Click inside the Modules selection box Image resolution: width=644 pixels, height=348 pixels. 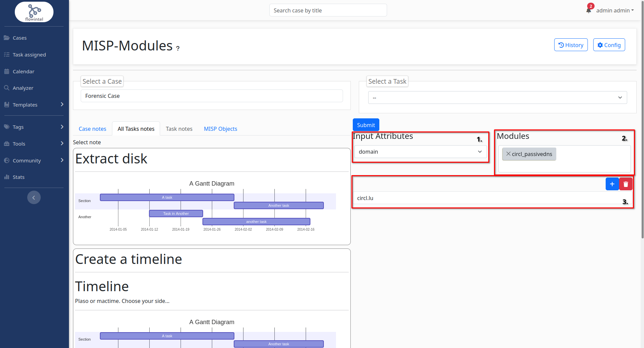coord(564,159)
